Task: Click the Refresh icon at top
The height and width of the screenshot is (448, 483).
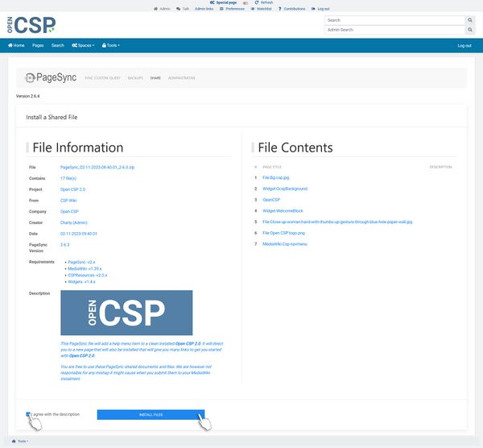Action: point(256,3)
